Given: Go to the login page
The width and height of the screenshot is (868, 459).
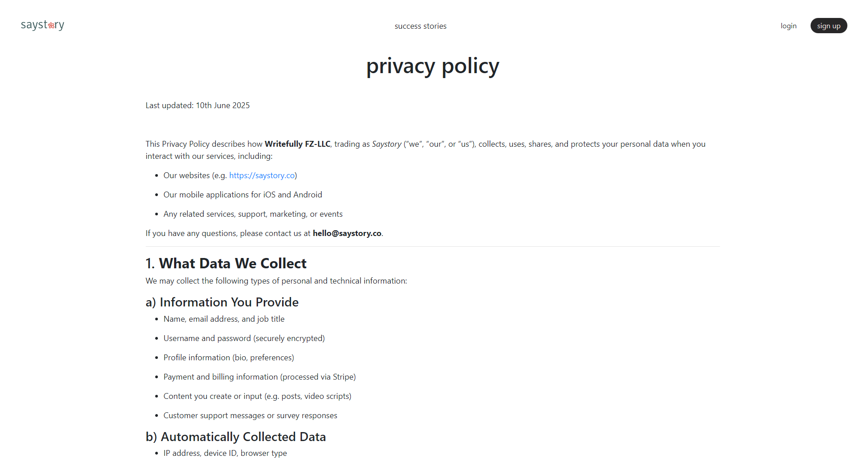Looking at the screenshot, I should 788,26.
